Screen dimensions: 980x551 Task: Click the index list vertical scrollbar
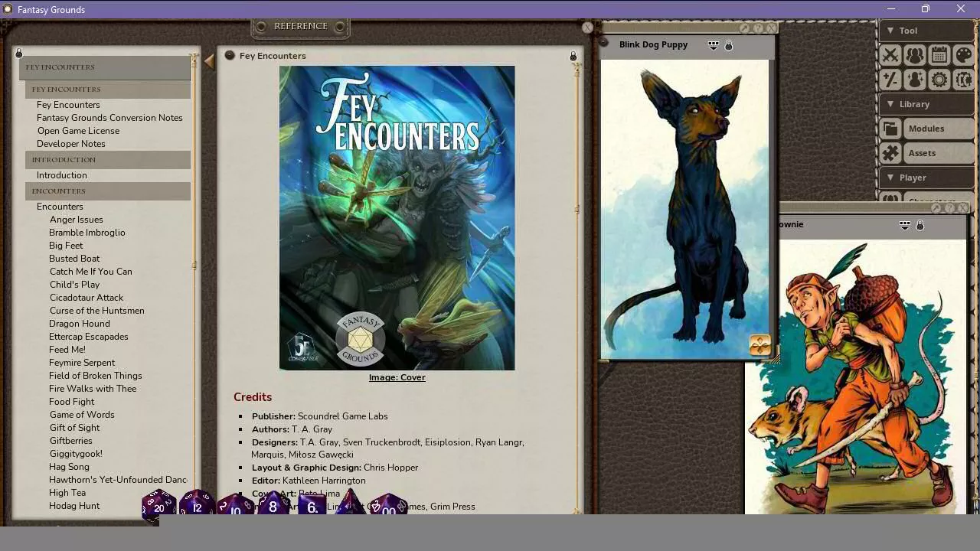[x=194, y=283]
